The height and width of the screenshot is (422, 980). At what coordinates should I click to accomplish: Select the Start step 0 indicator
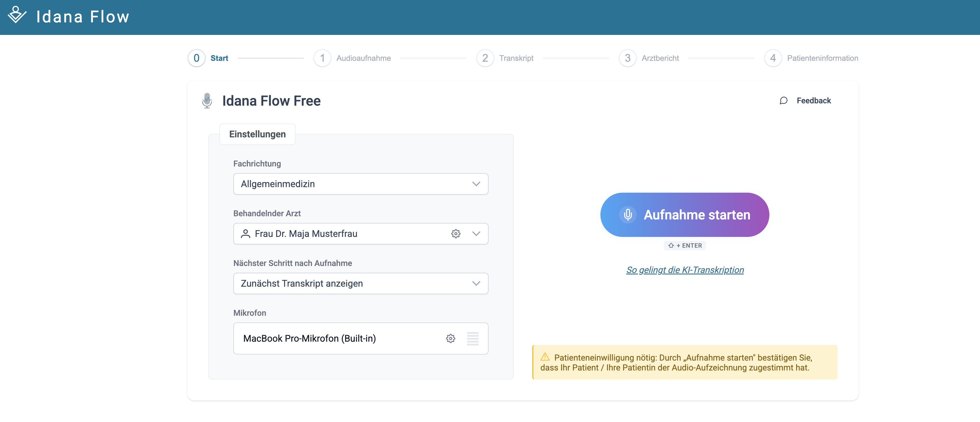(197, 58)
